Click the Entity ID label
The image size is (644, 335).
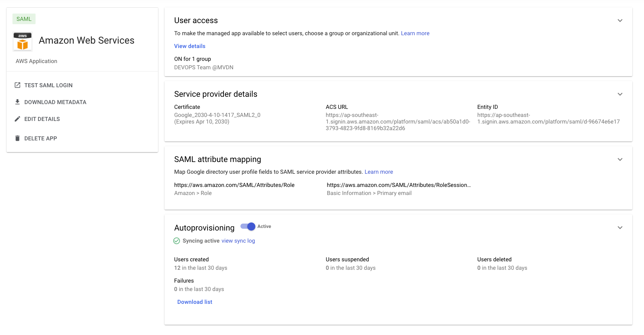[487, 107]
